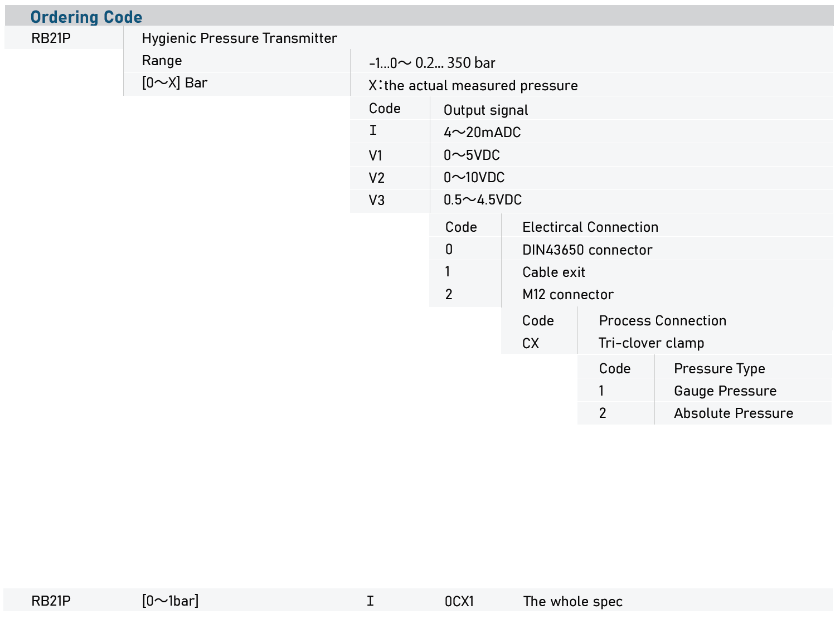
Task: Click the 0~10VDC output signal entry
Action: tap(474, 178)
